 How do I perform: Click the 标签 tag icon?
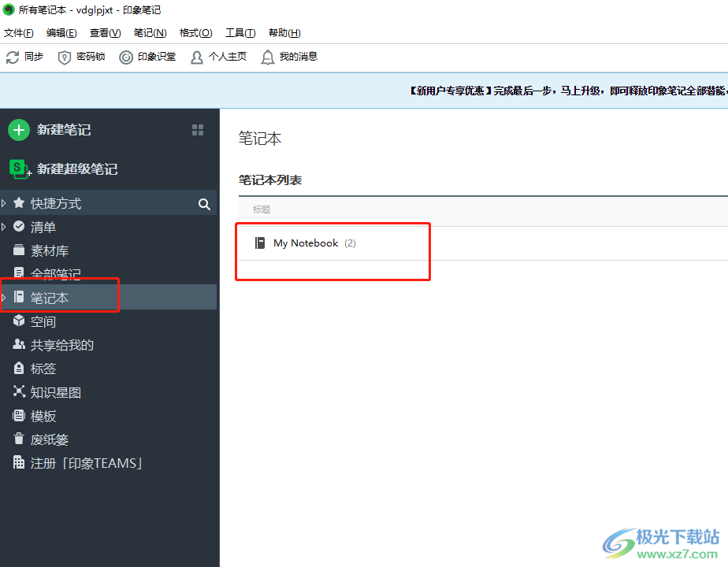point(19,368)
